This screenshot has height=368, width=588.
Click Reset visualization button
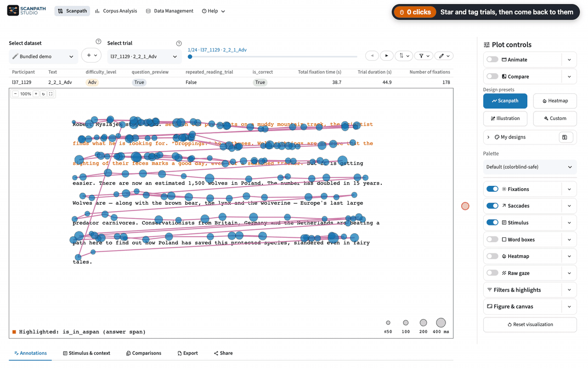[x=530, y=324]
